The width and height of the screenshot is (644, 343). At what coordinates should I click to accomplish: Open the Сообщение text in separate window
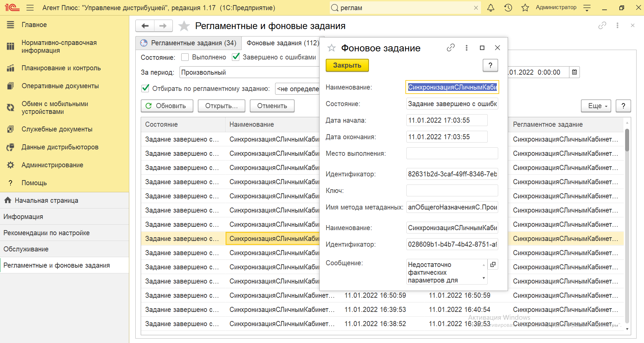click(493, 264)
